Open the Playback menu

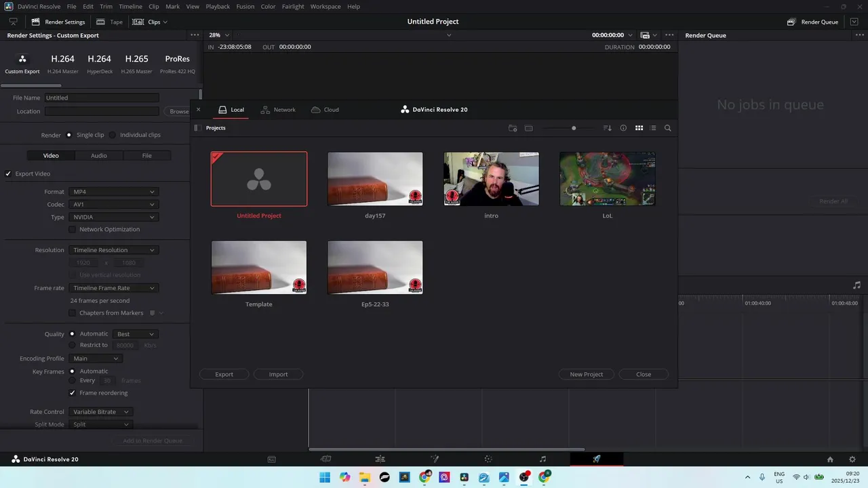[x=218, y=6]
